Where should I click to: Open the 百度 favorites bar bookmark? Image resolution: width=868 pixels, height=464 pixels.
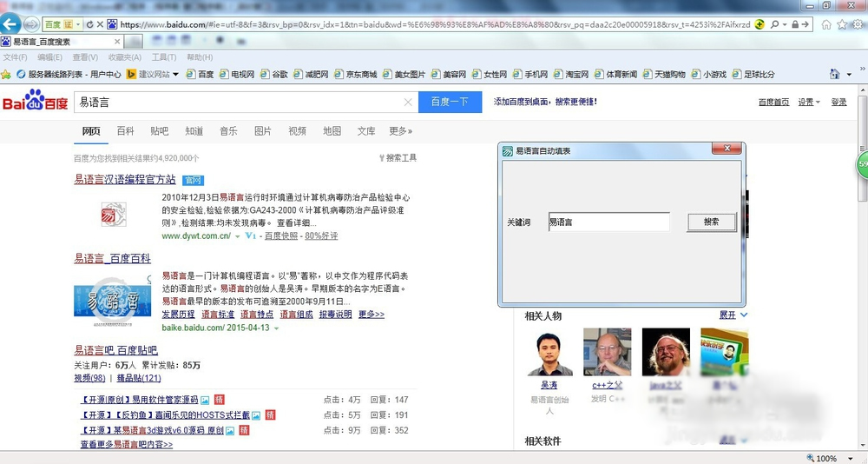tap(200, 74)
